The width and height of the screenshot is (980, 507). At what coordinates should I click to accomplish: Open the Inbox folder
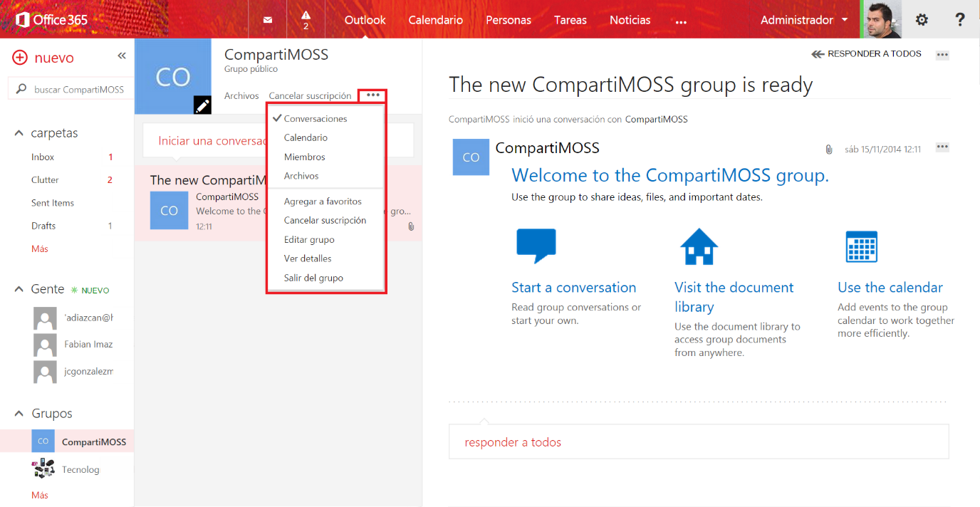click(x=43, y=157)
